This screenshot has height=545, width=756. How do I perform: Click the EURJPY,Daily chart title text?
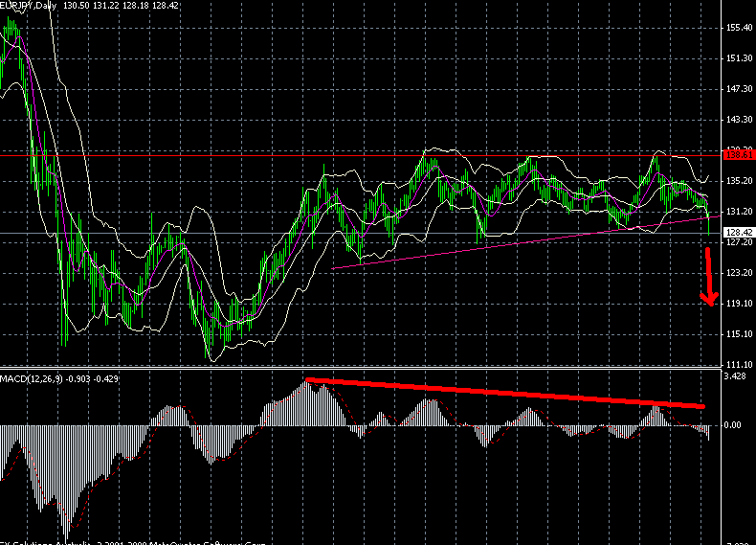coord(29,6)
